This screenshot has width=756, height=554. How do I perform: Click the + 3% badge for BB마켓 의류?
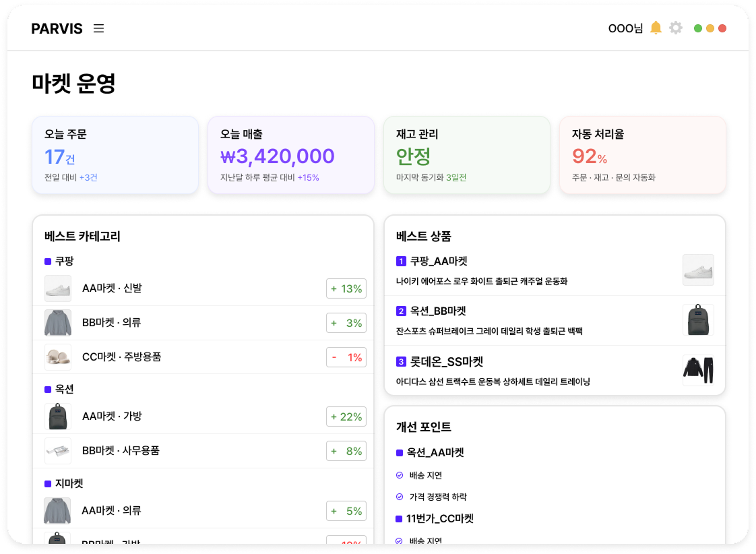[x=346, y=323]
